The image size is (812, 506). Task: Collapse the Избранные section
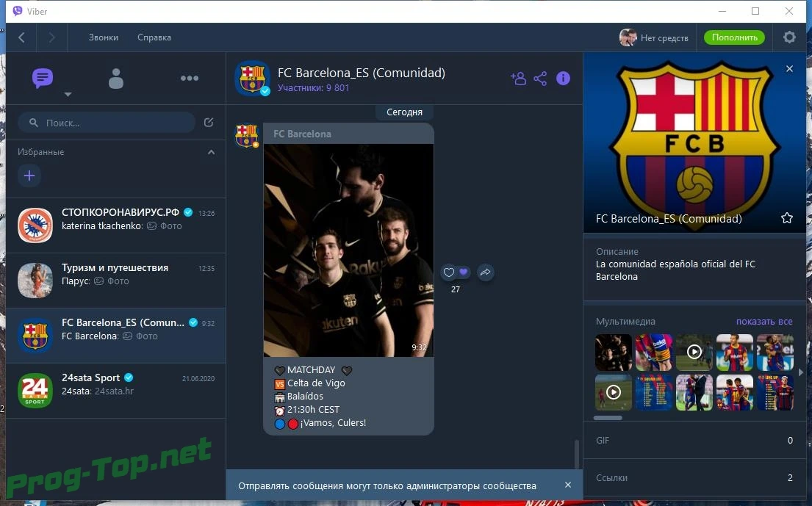212,152
